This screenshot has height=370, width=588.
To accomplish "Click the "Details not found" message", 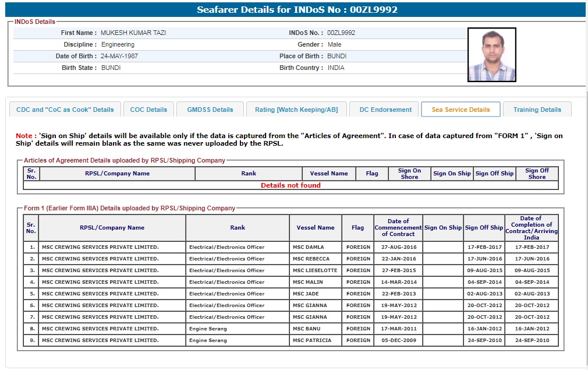I will pyautogui.click(x=291, y=185).
